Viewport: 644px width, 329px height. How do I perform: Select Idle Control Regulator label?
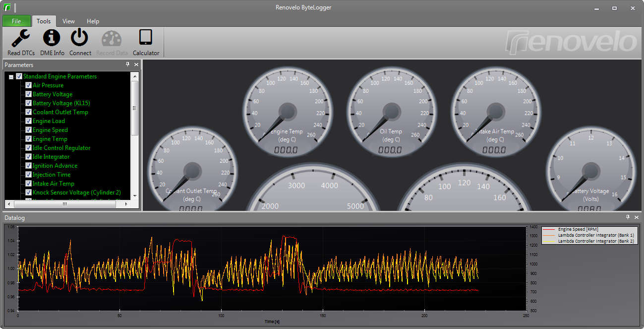click(x=61, y=148)
